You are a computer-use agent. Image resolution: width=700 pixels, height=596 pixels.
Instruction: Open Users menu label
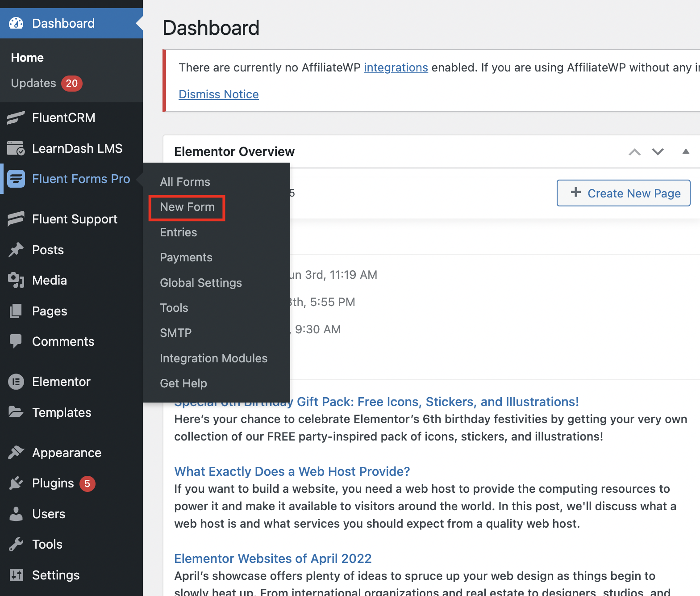click(x=49, y=514)
